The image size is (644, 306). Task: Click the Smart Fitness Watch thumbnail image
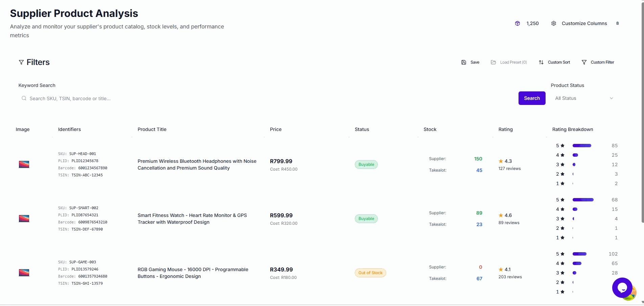(x=24, y=219)
